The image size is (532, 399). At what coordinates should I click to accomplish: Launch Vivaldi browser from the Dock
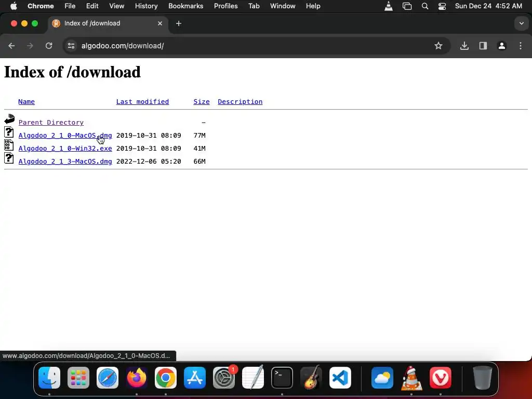(x=441, y=378)
